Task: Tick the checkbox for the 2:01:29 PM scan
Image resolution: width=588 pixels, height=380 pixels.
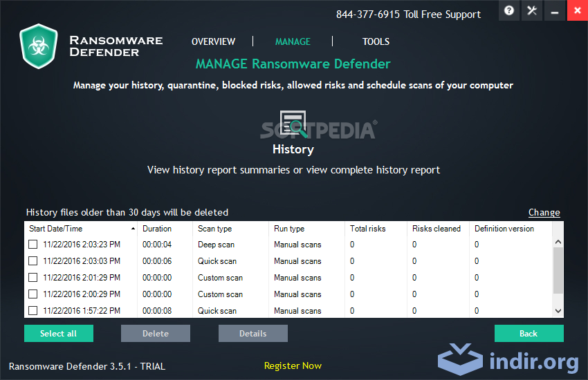Action: [x=33, y=278]
